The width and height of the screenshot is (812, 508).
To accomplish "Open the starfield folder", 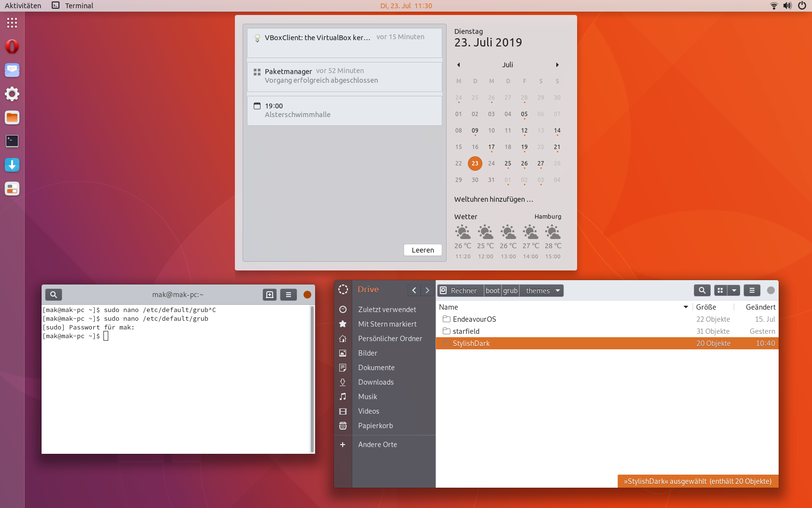I will tap(466, 331).
